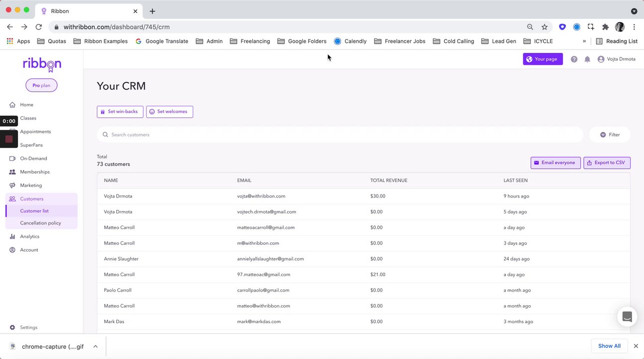
Task: Open On-Demand via its video camera icon
Action: coord(12,159)
